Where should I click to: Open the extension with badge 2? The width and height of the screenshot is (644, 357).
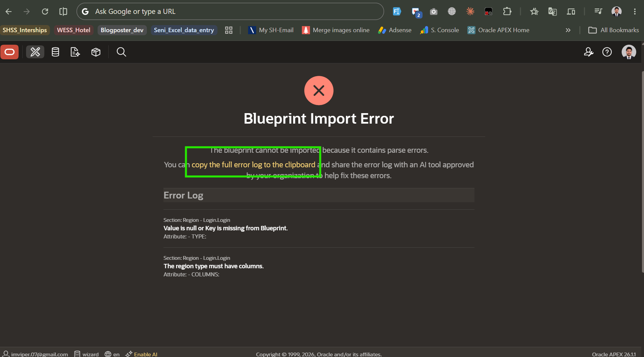[x=416, y=12]
